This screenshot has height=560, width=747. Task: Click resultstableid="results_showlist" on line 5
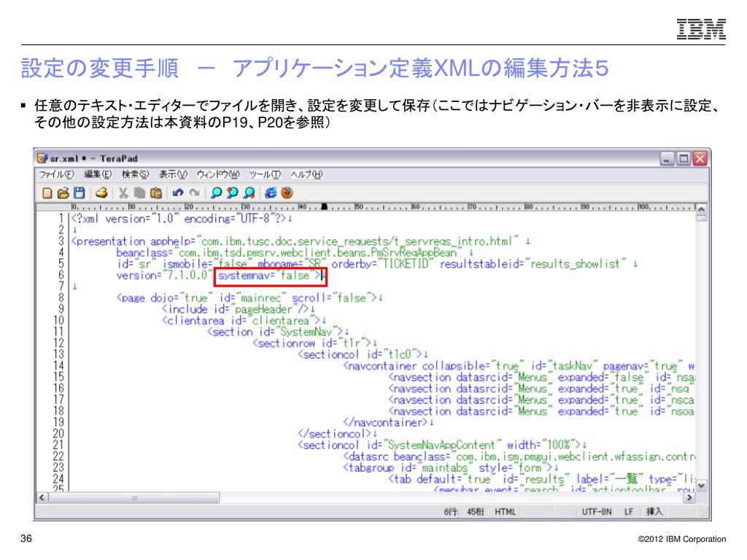point(532,264)
